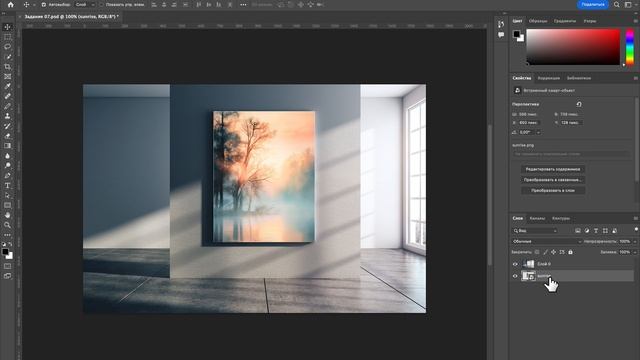Toggle lock all padlock icon
The image size is (640, 360).
point(571,252)
